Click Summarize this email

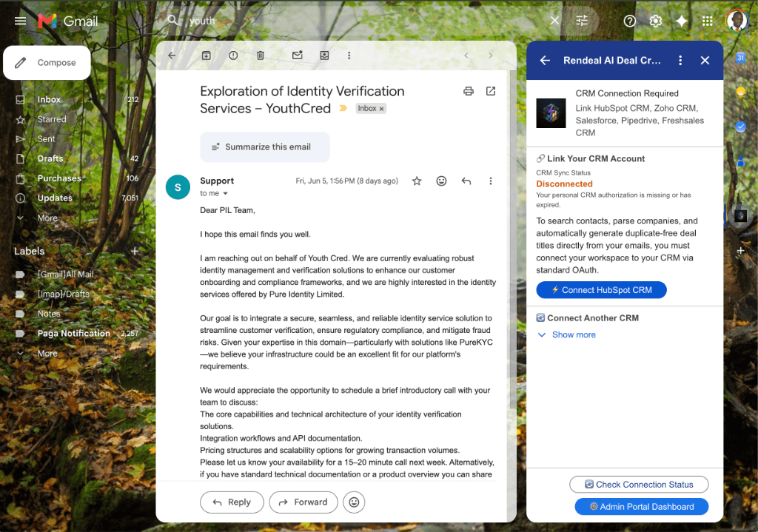pos(265,147)
